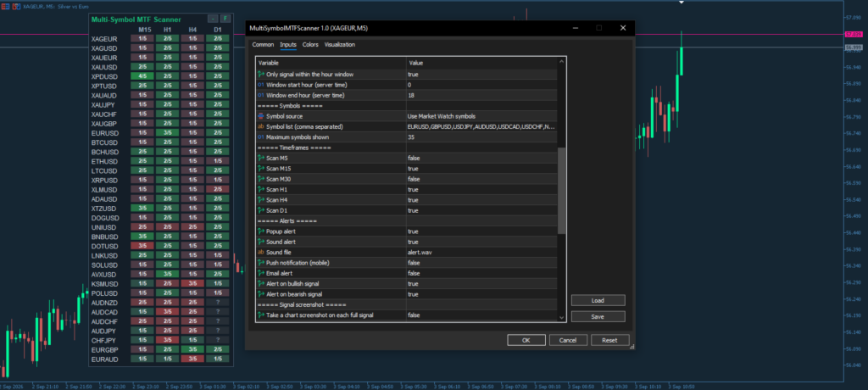Confirm the dialog with OK
868x390 pixels.
(x=526, y=340)
